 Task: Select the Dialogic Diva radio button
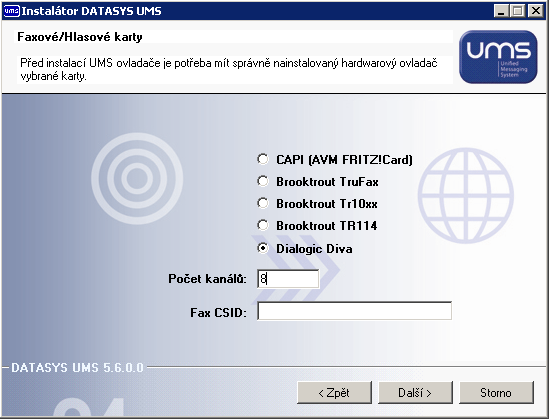263,248
